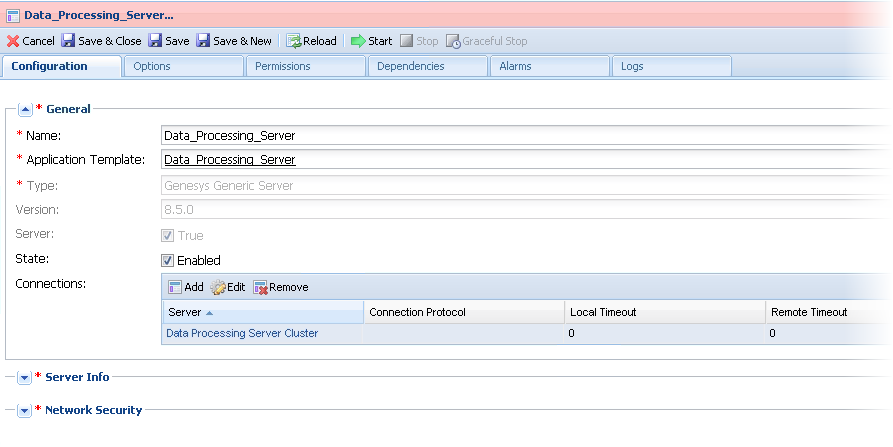
Task: Click the Save & Close button
Action: tap(101, 41)
